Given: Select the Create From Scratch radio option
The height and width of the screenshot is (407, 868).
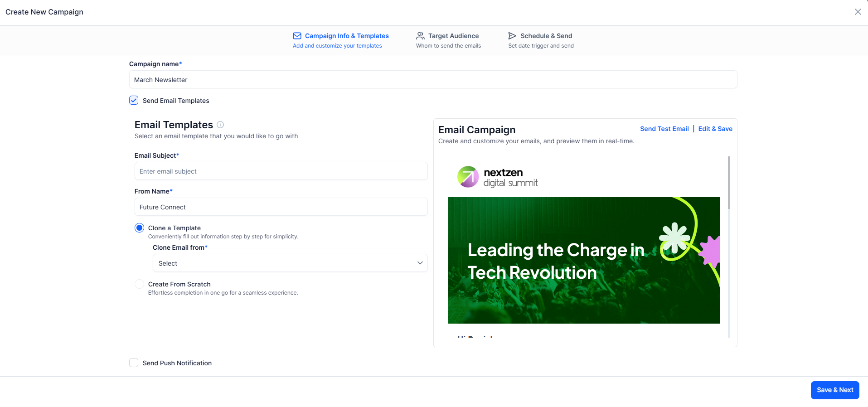Looking at the screenshot, I should [139, 284].
